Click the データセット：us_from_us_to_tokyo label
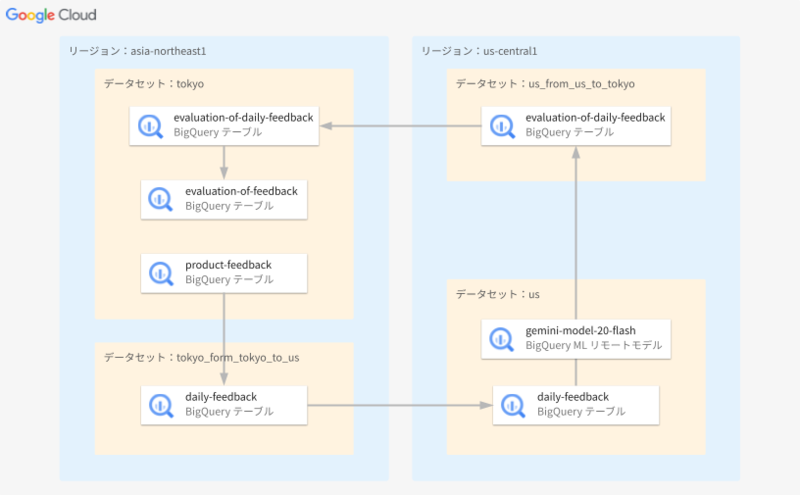800x495 pixels. point(545,84)
